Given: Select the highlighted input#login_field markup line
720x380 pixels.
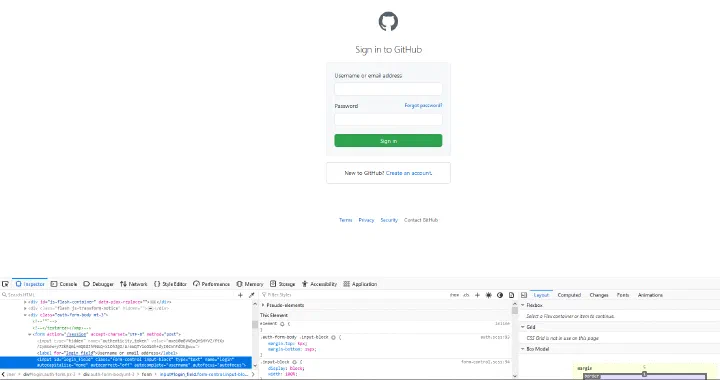Looking at the screenshot, I should click(x=126, y=363).
